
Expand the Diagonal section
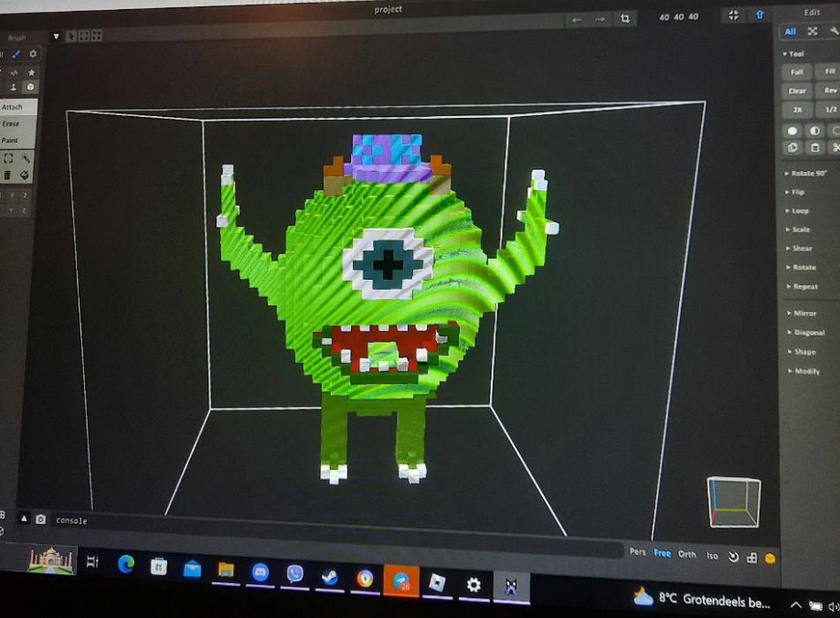tap(806, 333)
